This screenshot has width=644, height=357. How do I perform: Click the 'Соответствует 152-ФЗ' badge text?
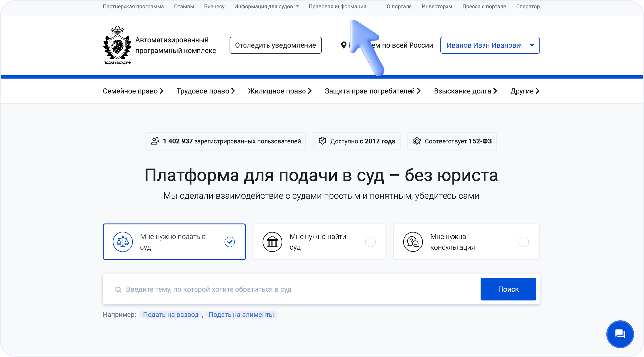tap(458, 141)
